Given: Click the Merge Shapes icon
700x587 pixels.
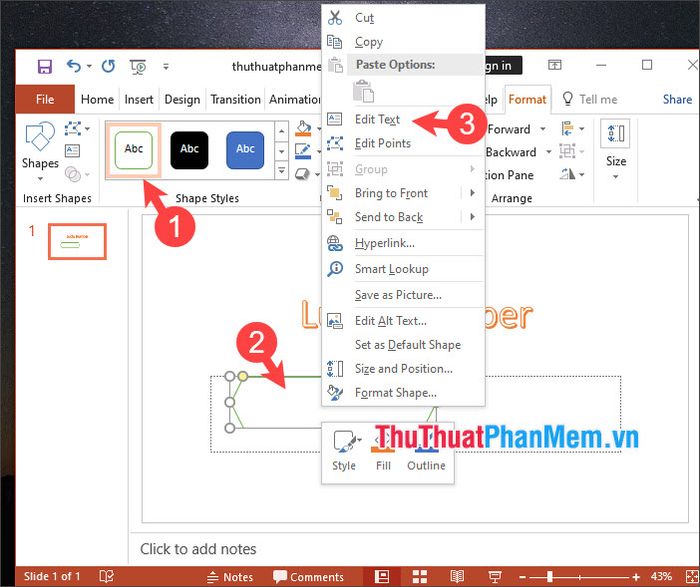Looking at the screenshot, I should point(73,174).
